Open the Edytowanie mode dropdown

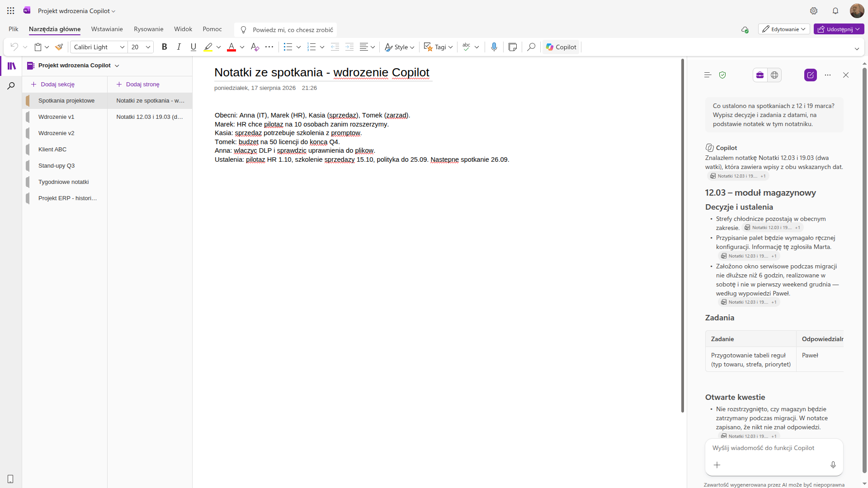784,29
